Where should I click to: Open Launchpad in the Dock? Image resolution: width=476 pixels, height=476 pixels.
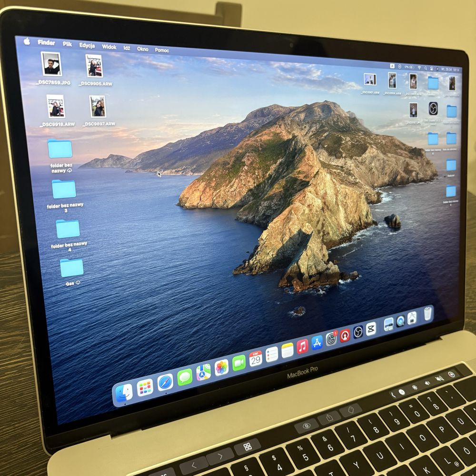145,387
